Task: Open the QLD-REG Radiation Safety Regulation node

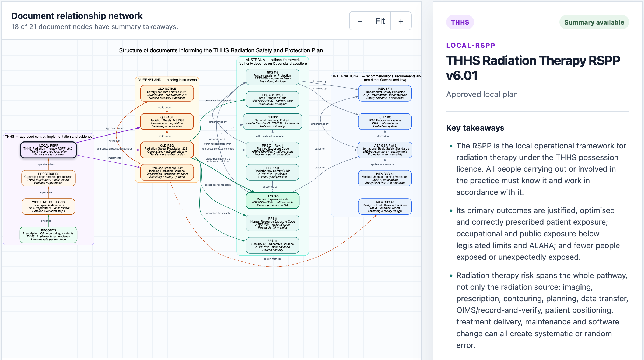Action: coord(167,150)
